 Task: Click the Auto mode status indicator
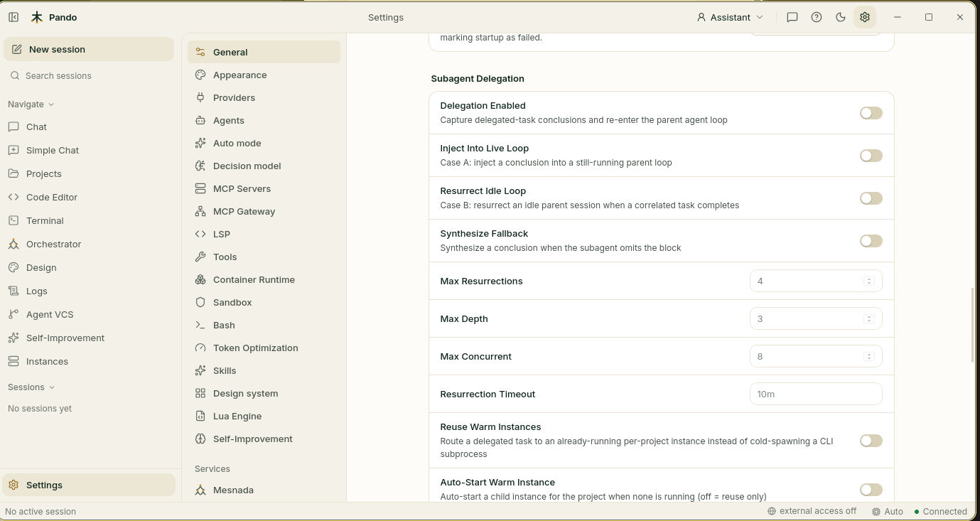pyautogui.click(x=888, y=511)
